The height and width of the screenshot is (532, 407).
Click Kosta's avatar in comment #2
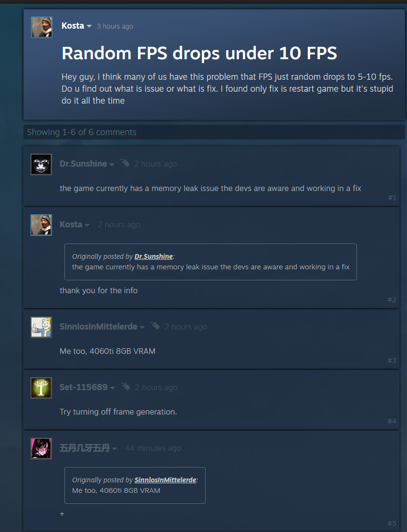42,225
